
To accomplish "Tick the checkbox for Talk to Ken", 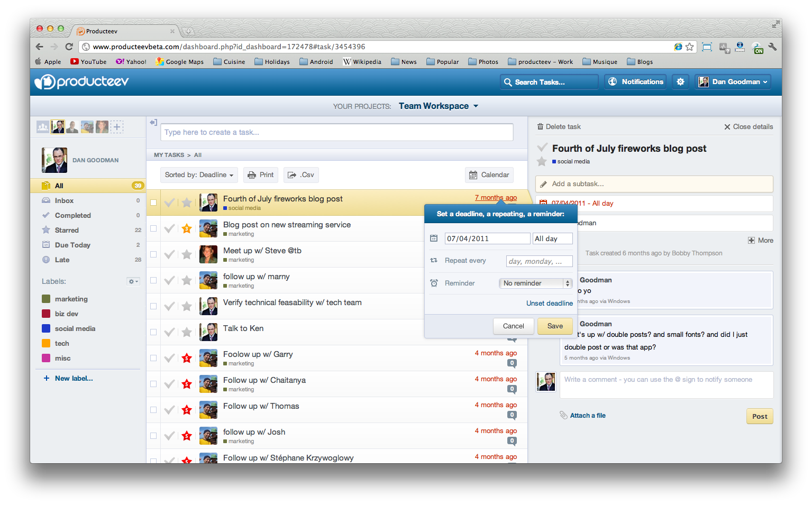I will tap(153, 332).
